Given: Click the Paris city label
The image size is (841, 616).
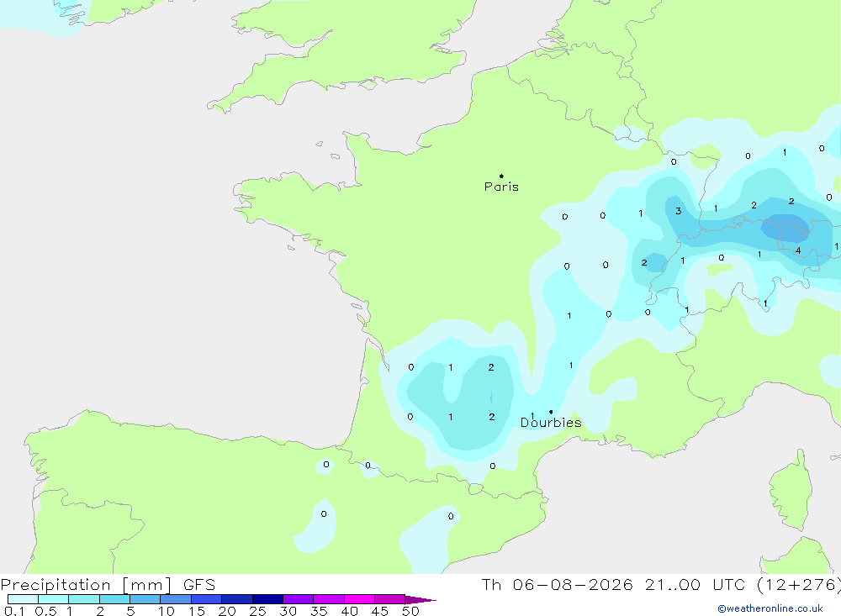Looking at the screenshot, I should [501, 187].
